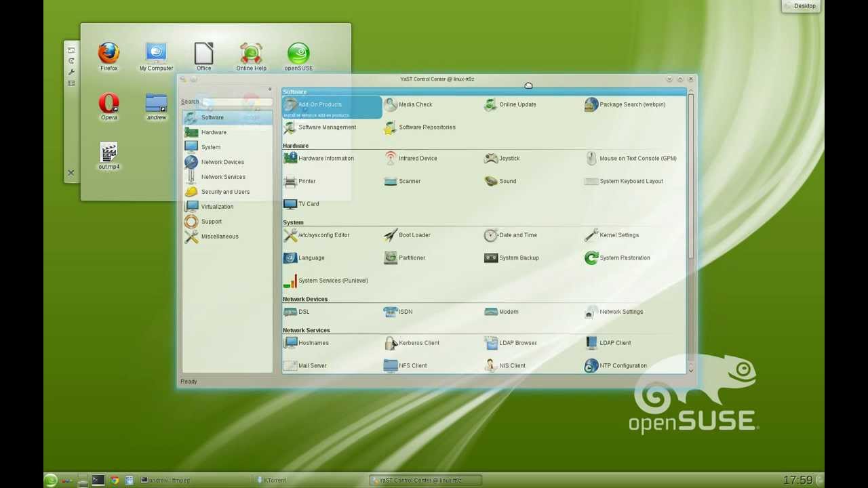Select Security and Users category

pyautogui.click(x=227, y=192)
